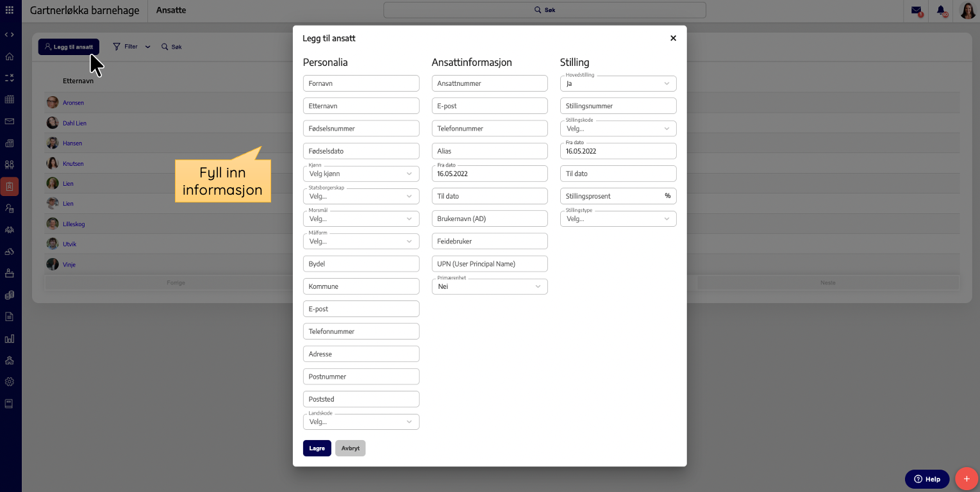980x492 pixels.
Task: Click the Fødselsdato input field
Action: pyautogui.click(x=361, y=151)
